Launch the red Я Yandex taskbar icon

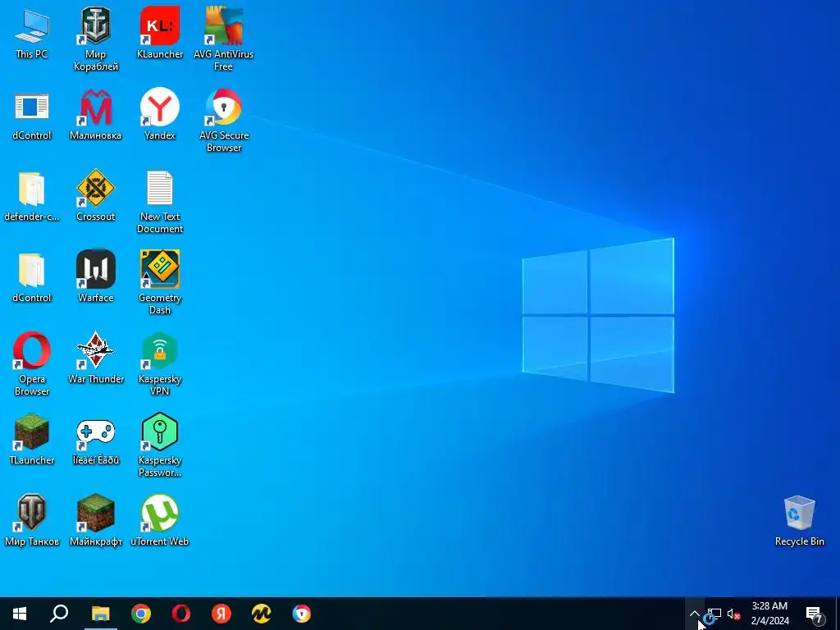[221, 614]
